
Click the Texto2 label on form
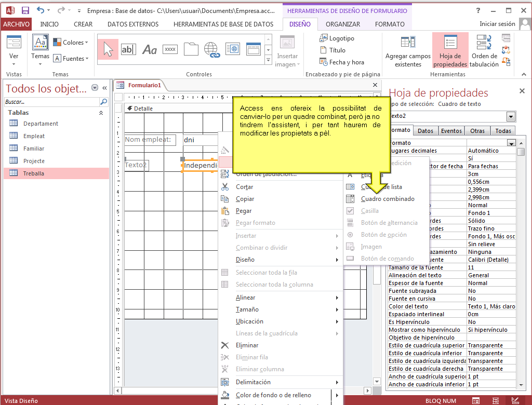point(137,165)
